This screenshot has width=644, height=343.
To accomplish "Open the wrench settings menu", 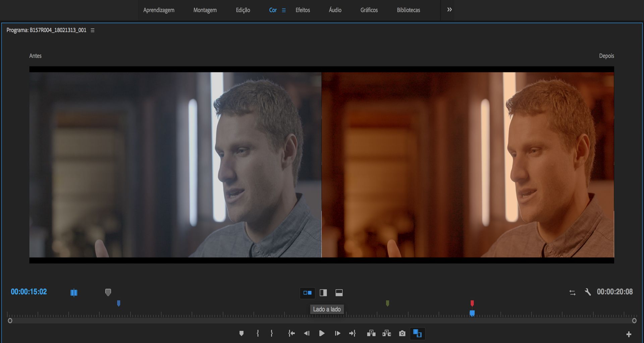I will (588, 292).
